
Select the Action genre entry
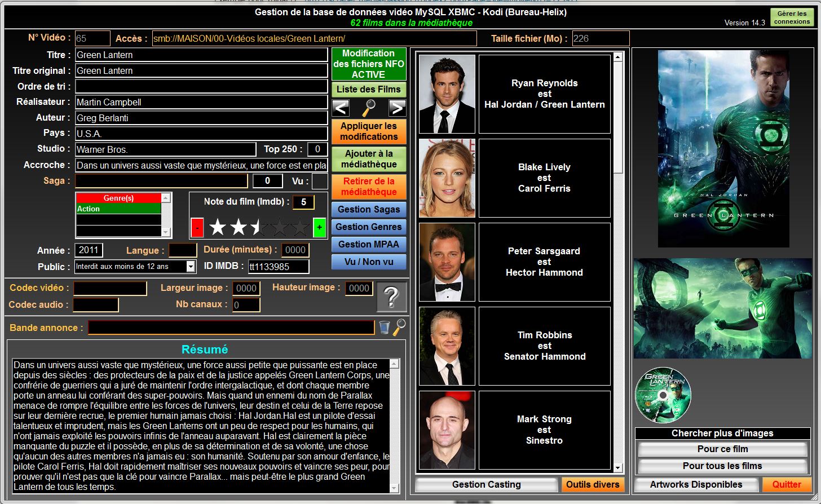tap(118, 209)
